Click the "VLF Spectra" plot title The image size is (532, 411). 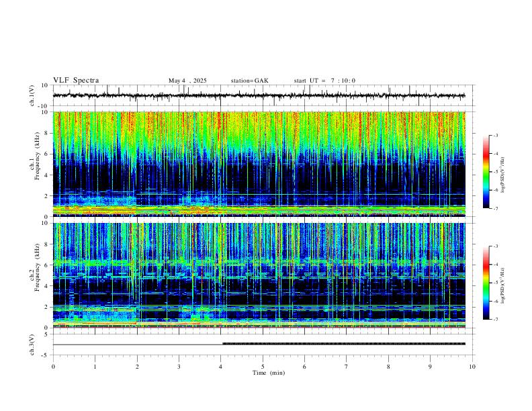(x=76, y=81)
